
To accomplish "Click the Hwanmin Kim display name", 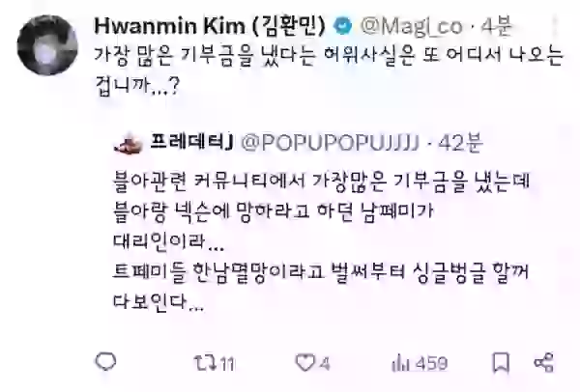I will pyautogui.click(x=210, y=27).
